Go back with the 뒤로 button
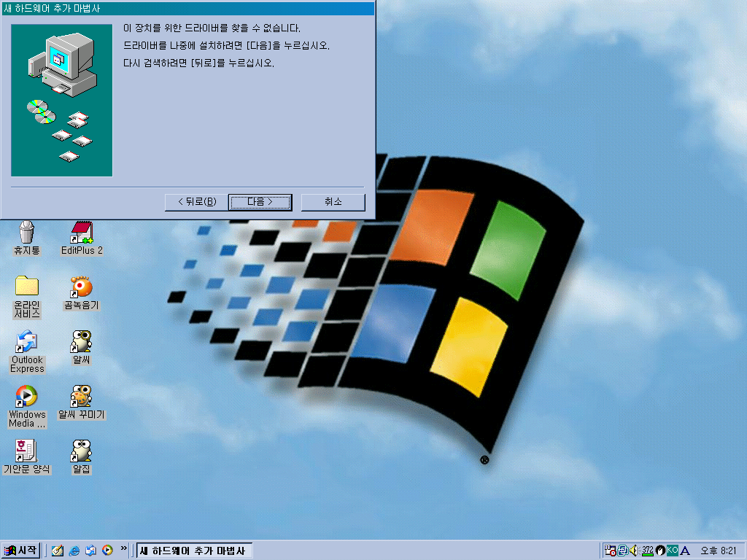The height and width of the screenshot is (560, 747). 196,202
